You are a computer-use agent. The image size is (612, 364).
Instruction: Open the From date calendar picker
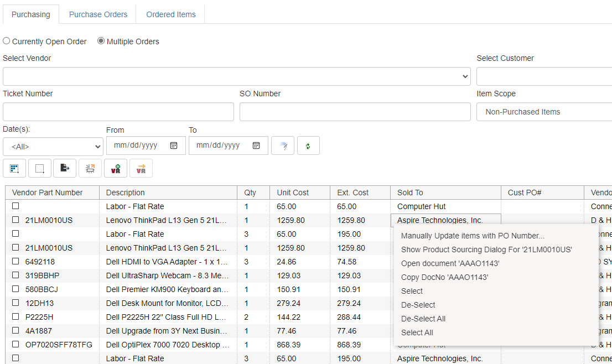coord(174,145)
